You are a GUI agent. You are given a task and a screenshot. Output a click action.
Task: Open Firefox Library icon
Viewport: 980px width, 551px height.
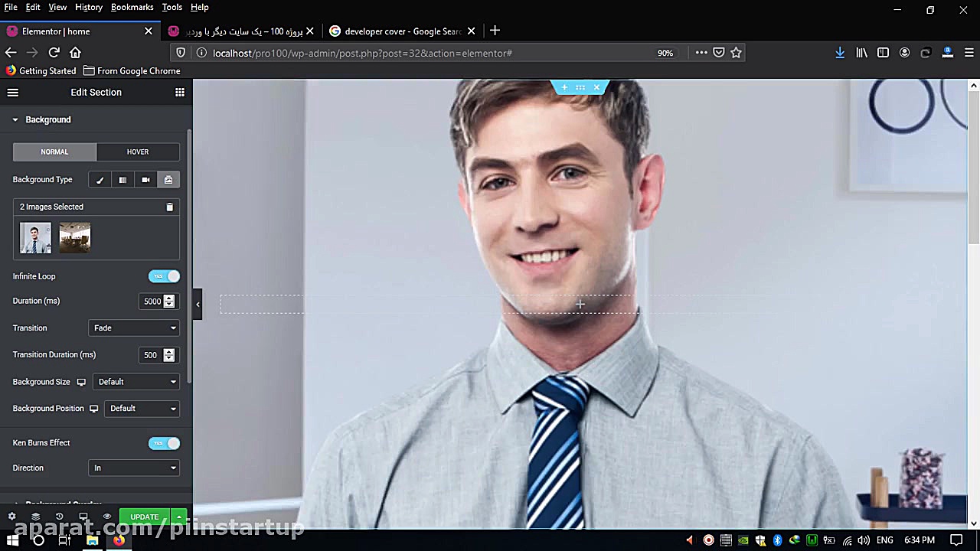(861, 53)
